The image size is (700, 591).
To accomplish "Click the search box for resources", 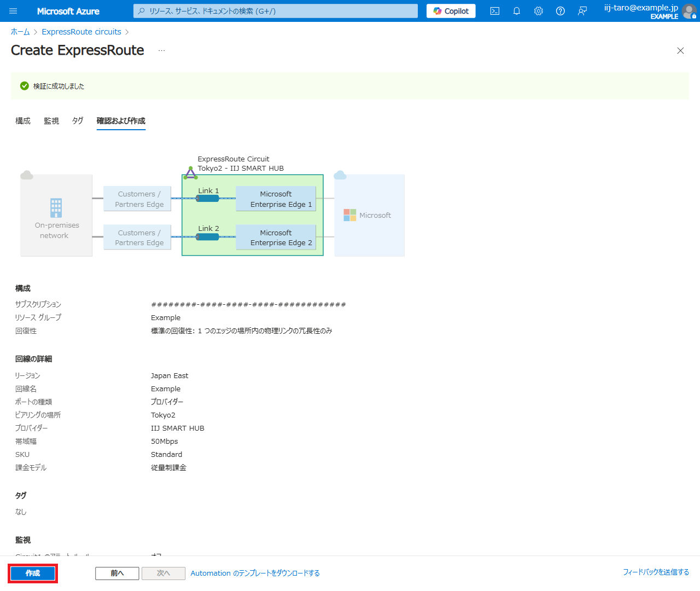I will tap(276, 11).
